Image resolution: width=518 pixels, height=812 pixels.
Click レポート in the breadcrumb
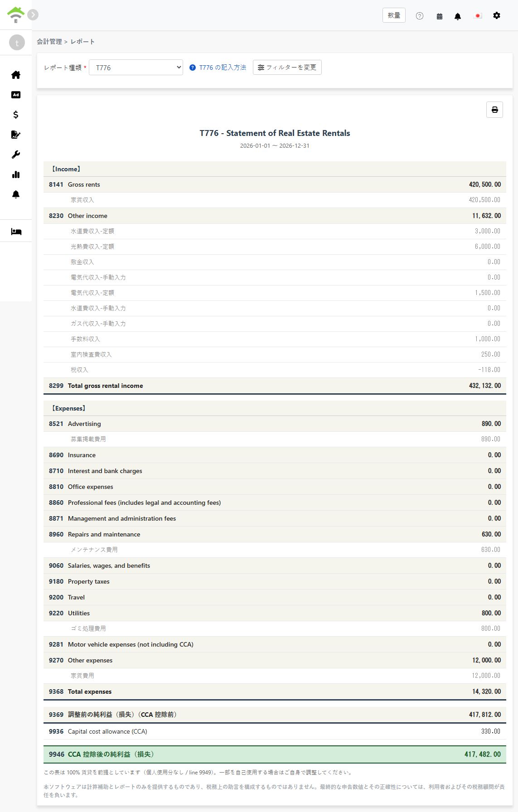click(82, 42)
